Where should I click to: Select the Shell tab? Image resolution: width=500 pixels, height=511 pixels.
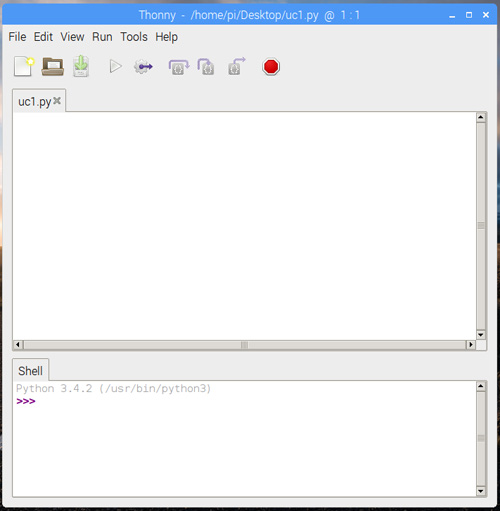(30, 371)
